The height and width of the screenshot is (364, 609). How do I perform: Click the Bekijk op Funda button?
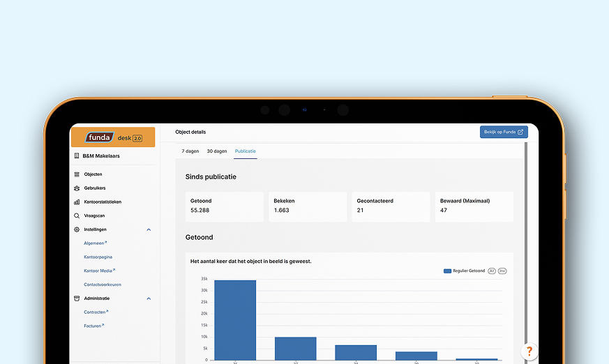coord(504,132)
